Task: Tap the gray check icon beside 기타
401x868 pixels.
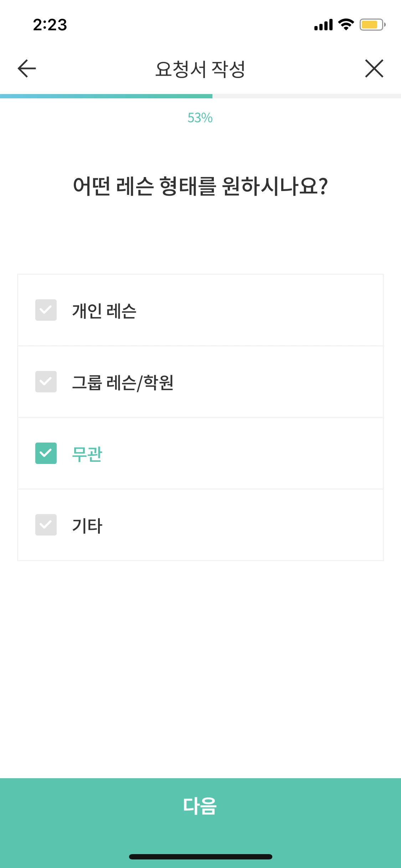Action: coord(46,526)
